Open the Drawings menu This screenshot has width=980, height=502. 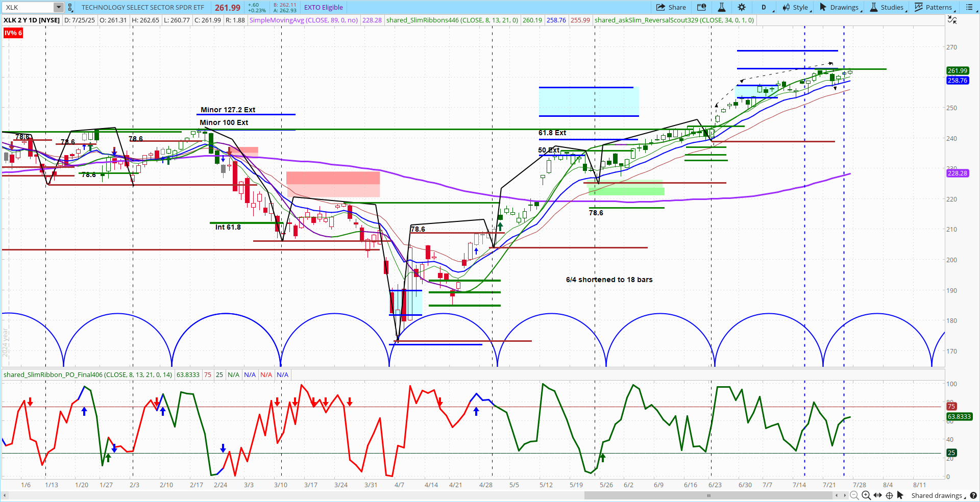pos(840,7)
